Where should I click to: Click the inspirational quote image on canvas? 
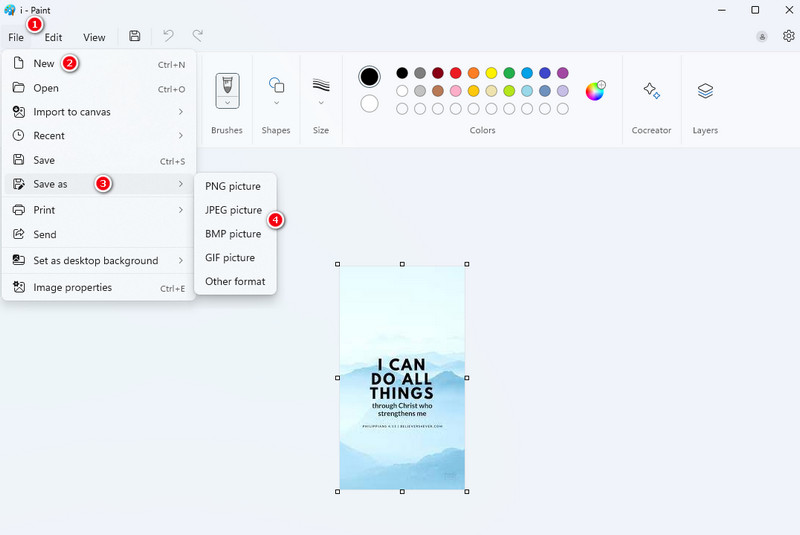[402, 378]
